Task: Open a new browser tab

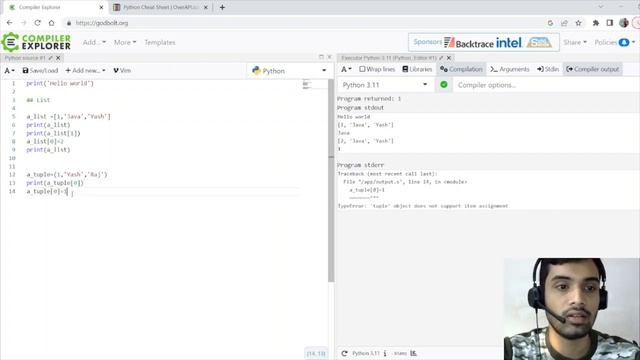Action: (x=222, y=7)
